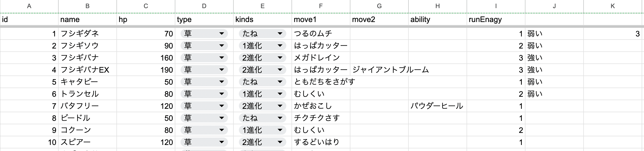Screen dimensions: 644x151
Task: Select the ability header cell
Action: tap(438, 19)
